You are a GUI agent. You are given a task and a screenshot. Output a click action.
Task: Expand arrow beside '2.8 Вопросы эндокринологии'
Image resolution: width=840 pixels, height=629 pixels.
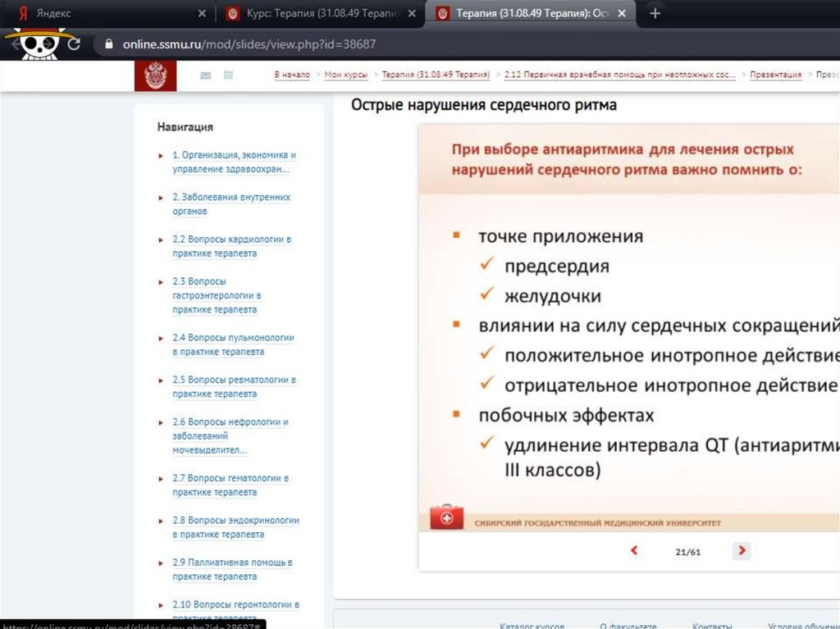point(161,521)
